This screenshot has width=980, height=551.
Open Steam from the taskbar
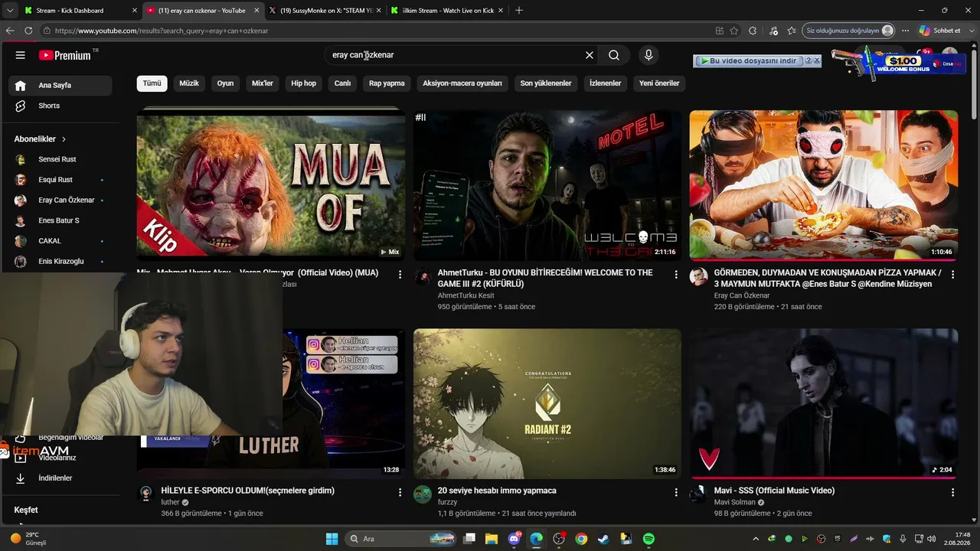click(603, 539)
